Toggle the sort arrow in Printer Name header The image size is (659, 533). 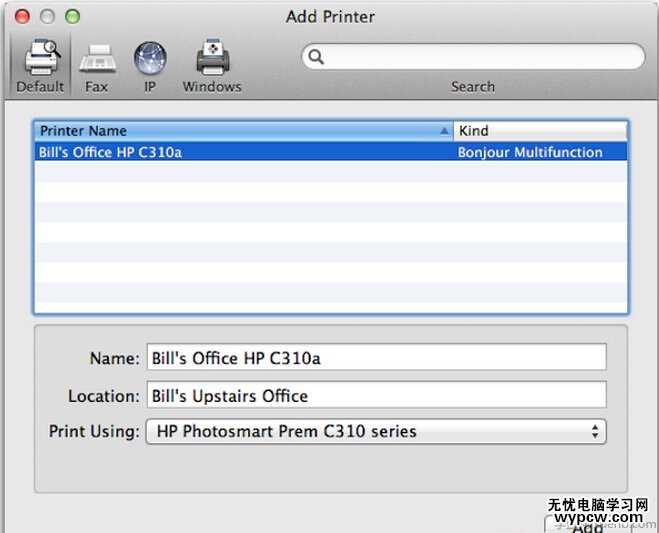(x=444, y=131)
